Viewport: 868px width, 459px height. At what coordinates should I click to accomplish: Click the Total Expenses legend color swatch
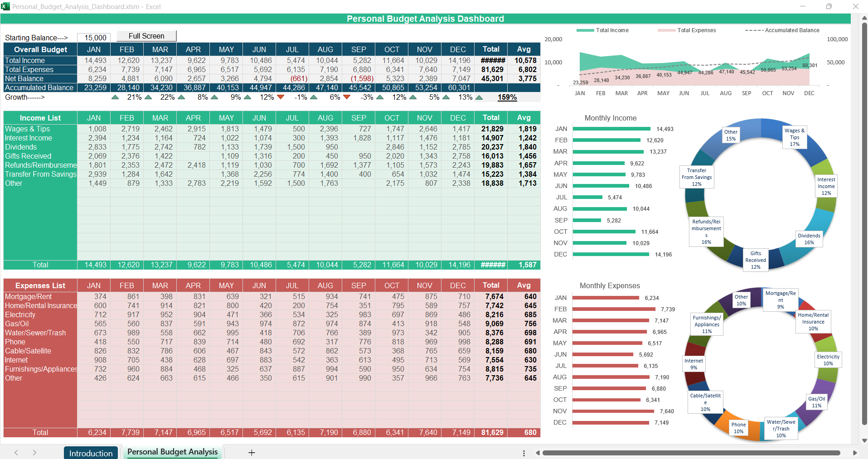click(x=666, y=30)
